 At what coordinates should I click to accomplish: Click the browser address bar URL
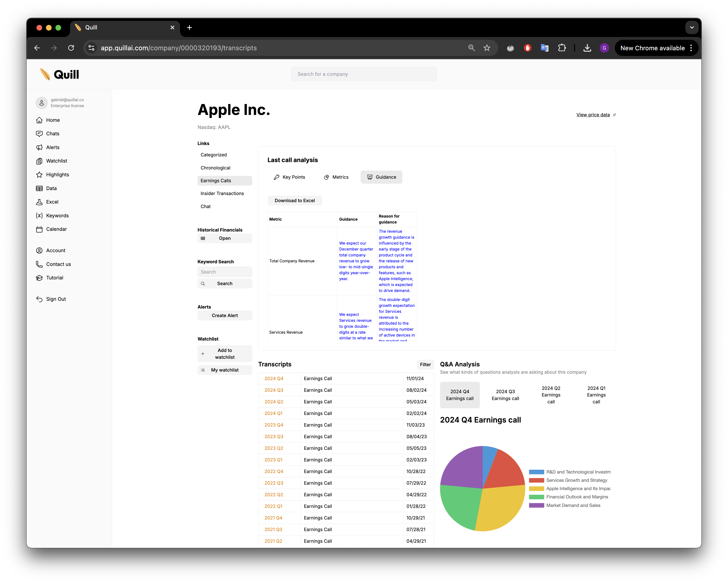(x=179, y=48)
